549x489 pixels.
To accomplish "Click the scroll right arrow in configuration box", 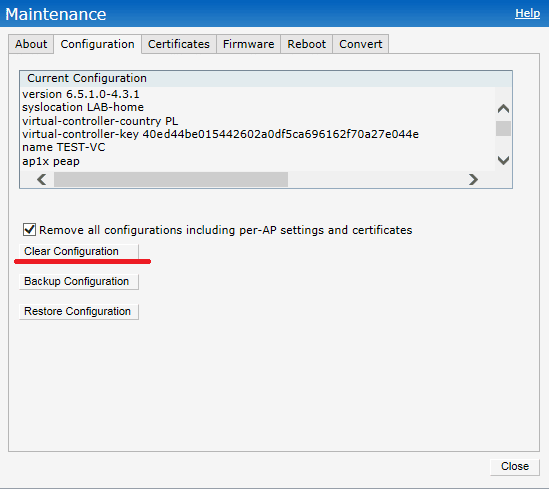I will pyautogui.click(x=473, y=180).
